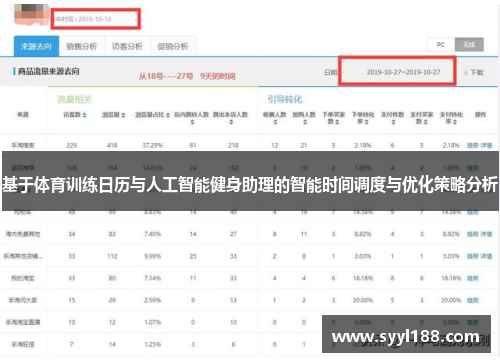500x362 pixels.
Task: Sort by 下单转化率 sort arrows
Action: (366, 122)
